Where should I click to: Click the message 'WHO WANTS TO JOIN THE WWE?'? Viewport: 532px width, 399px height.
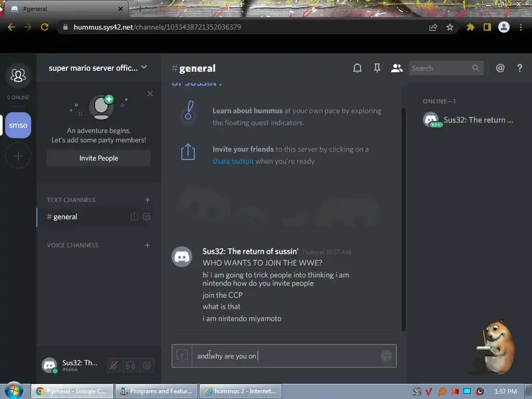click(x=262, y=263)
